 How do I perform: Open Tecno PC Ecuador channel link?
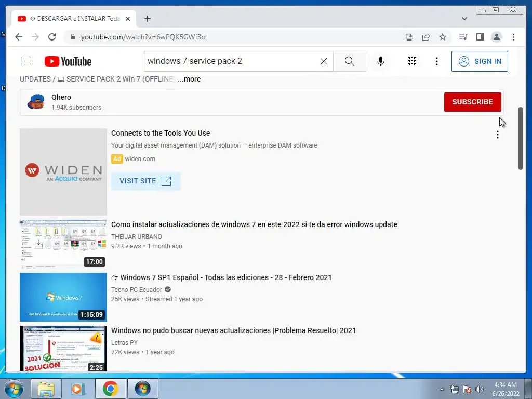coord(137,289)
